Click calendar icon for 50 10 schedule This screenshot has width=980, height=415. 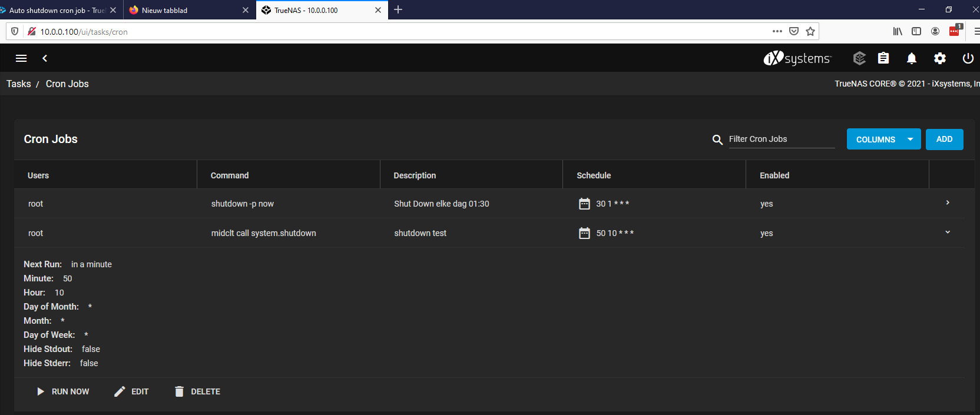click(x=584, y=233)
